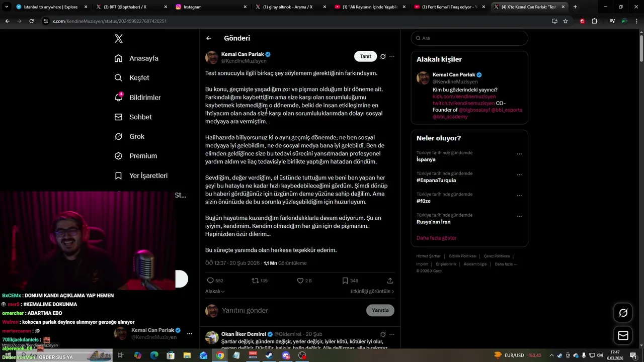Open more options for Rusya'nın İran trend
This screenshot has height=362, width=644.
(519, 216)
